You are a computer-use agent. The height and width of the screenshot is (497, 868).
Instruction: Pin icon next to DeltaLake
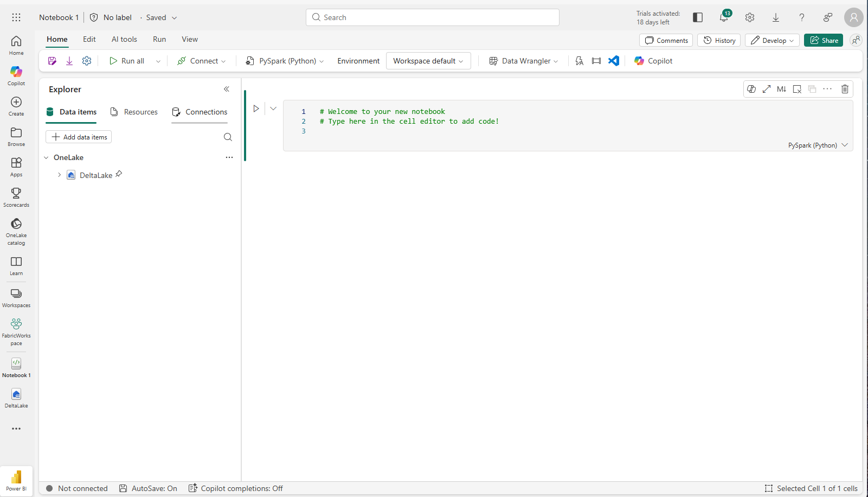pyautogui.click(x=119, y=174)
